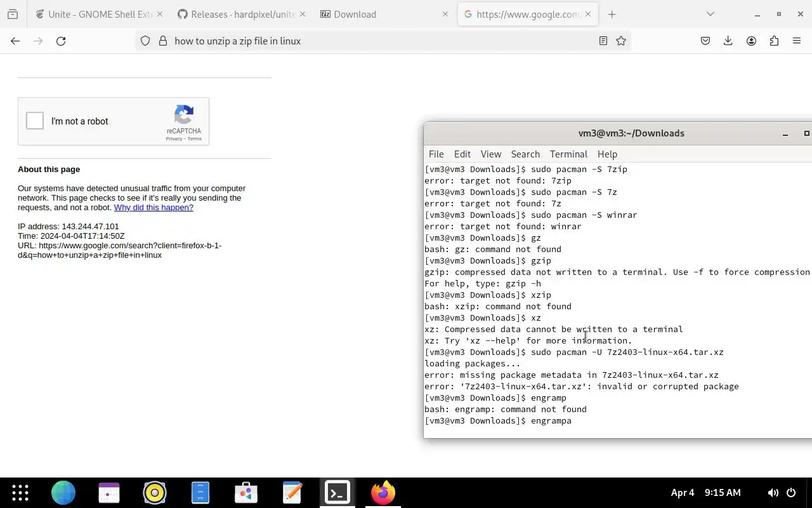Show applications grid in taskbar
The width and height of the screenshot is (812, 508).
pos(20,493)
